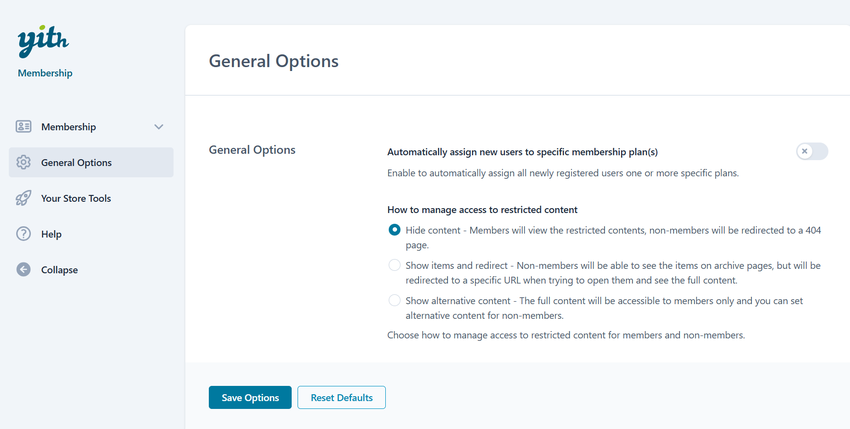Select the Hide content radio button

[x=395, y=230]
